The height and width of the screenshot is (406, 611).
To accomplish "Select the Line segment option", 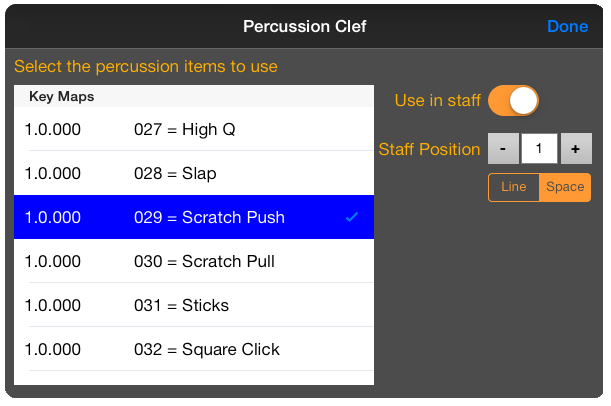I will pyautogui.click(x=514, y=187).
